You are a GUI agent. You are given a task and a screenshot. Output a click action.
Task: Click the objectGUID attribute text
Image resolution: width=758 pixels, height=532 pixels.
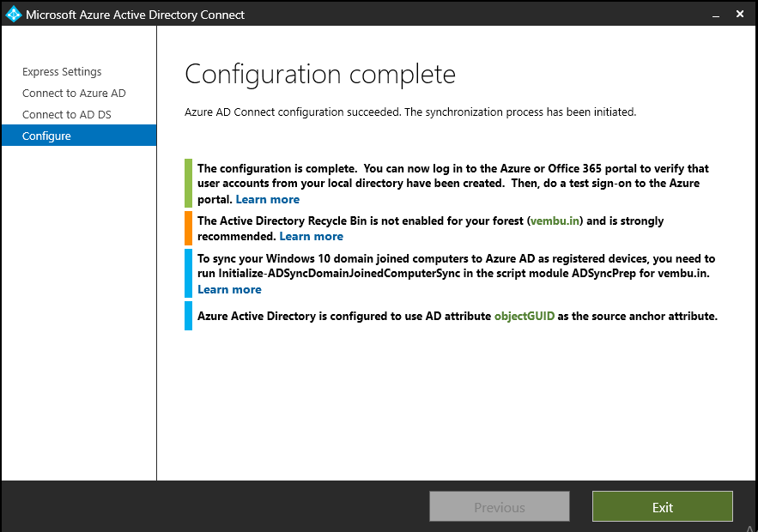(x=525, y=317)
